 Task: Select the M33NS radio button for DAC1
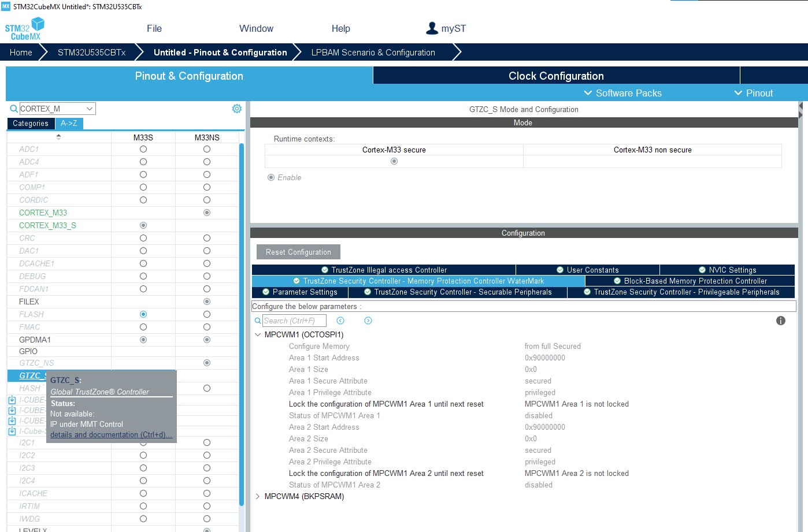207,251
